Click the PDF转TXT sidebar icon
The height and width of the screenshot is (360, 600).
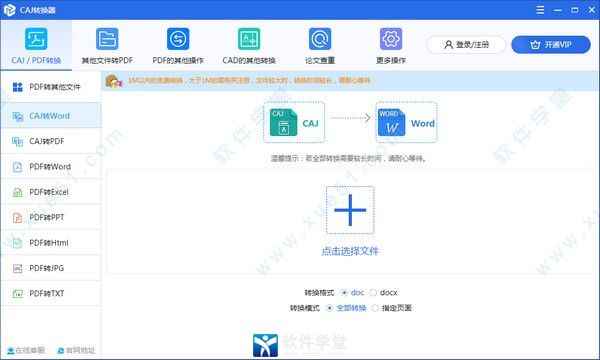18,293
